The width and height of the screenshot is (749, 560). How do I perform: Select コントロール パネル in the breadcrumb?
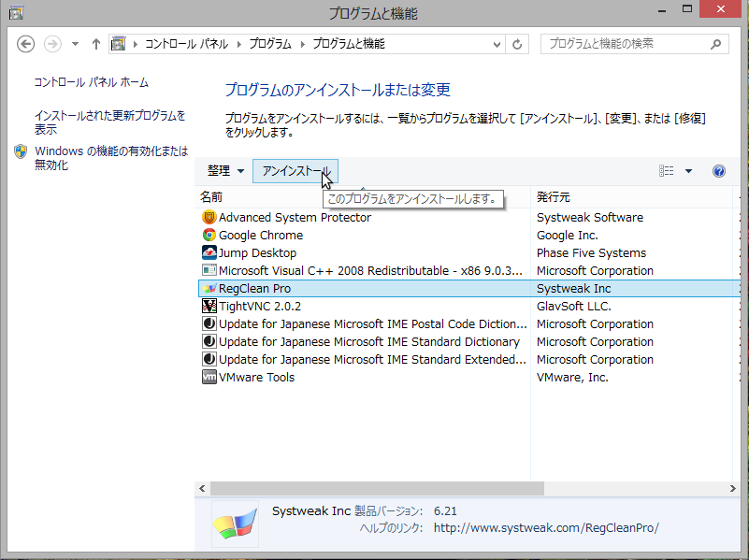(186, 44)
